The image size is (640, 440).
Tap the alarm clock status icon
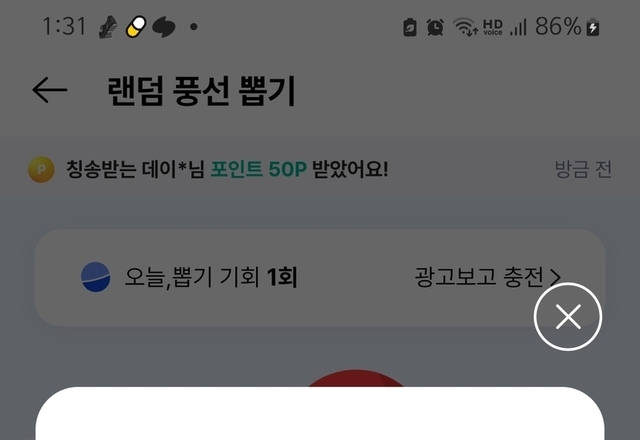point(435,27)
